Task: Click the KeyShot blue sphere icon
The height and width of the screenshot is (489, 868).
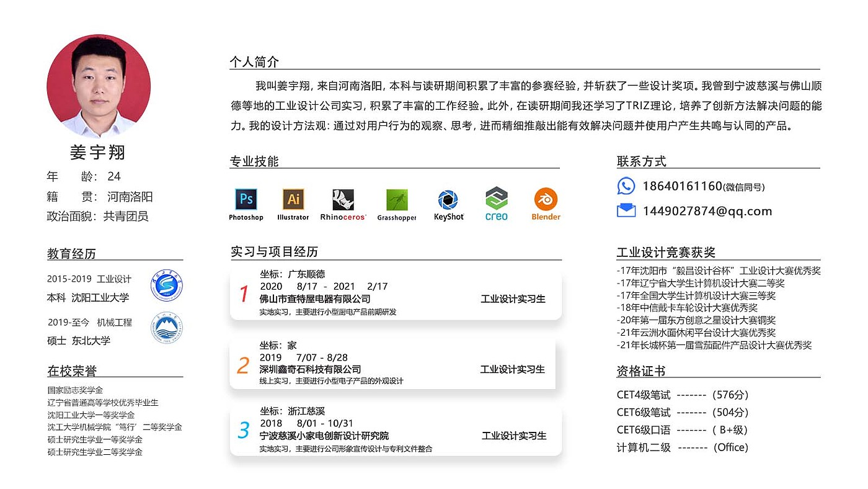Action: point(448,200)
